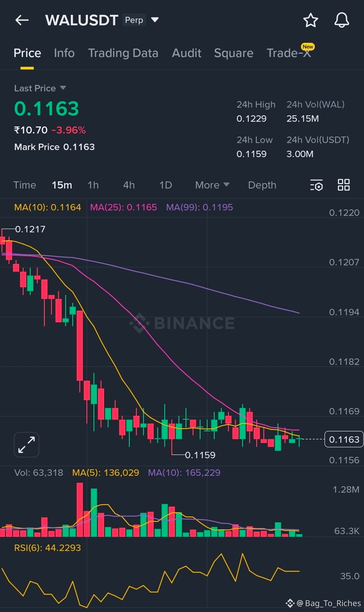Tap the back arrow icon

point(22,20)
